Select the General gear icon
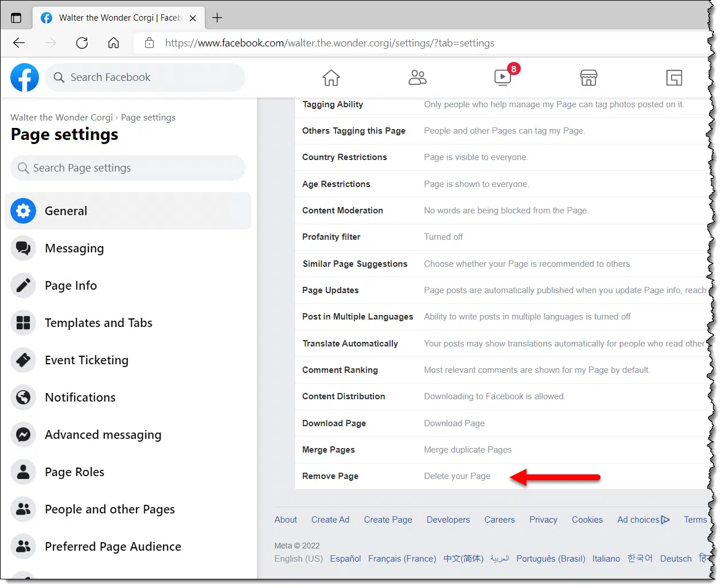The height and width of the screenshot is (588, 725). [23, 211]
